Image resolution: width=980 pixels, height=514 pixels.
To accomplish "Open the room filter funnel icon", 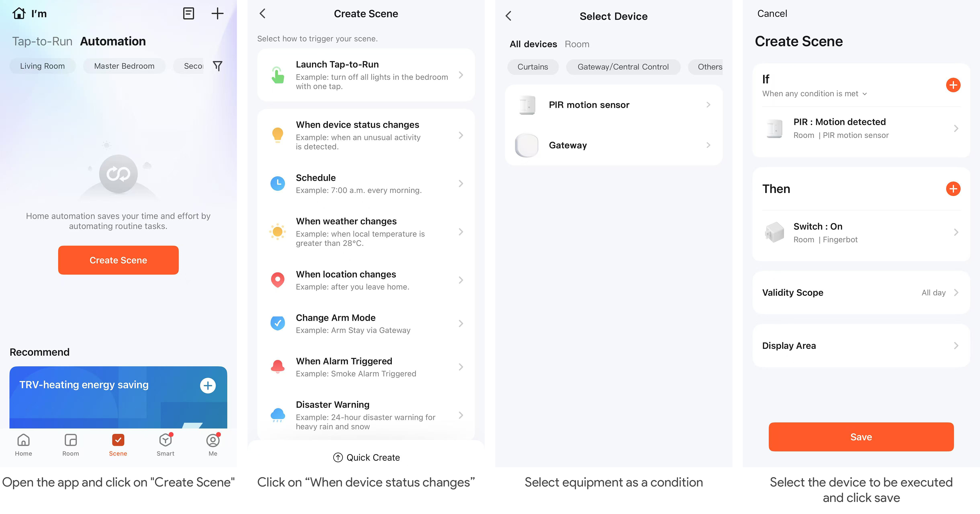I will (218, 66).
